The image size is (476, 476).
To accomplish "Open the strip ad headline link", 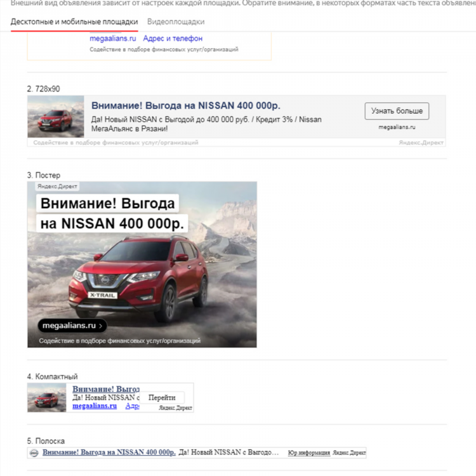I will pyautogui.click(x=109, y=453).
